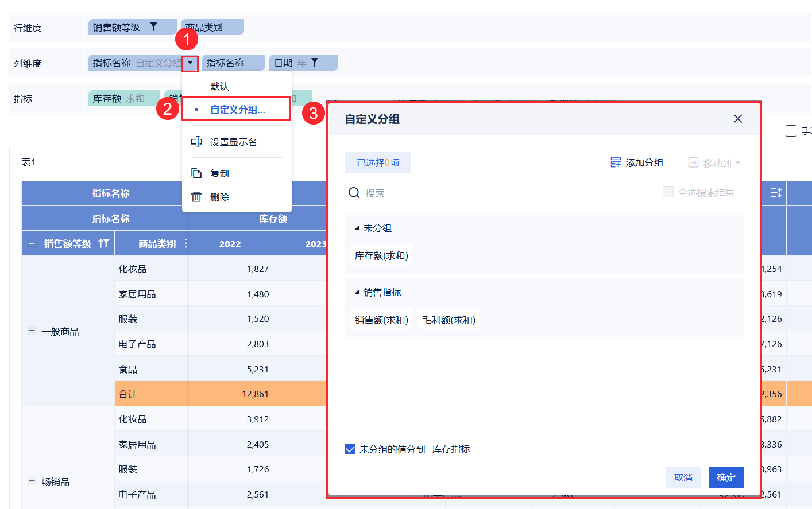Click the 已选择0项 button
The image size is (812, 509).
[x=378, y=162]
